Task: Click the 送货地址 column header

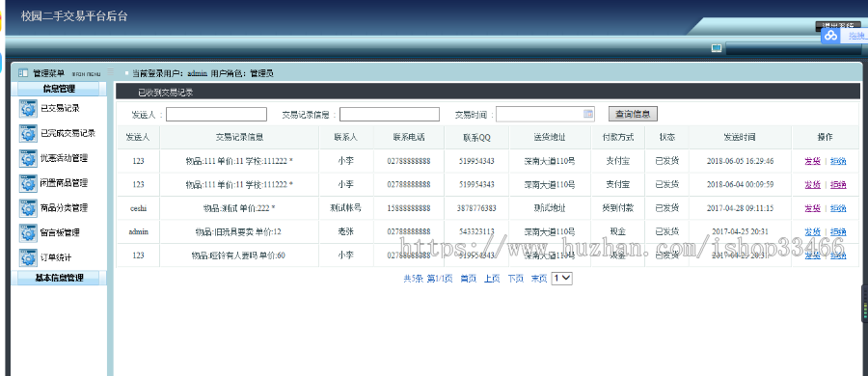Action: pos(550,137)
